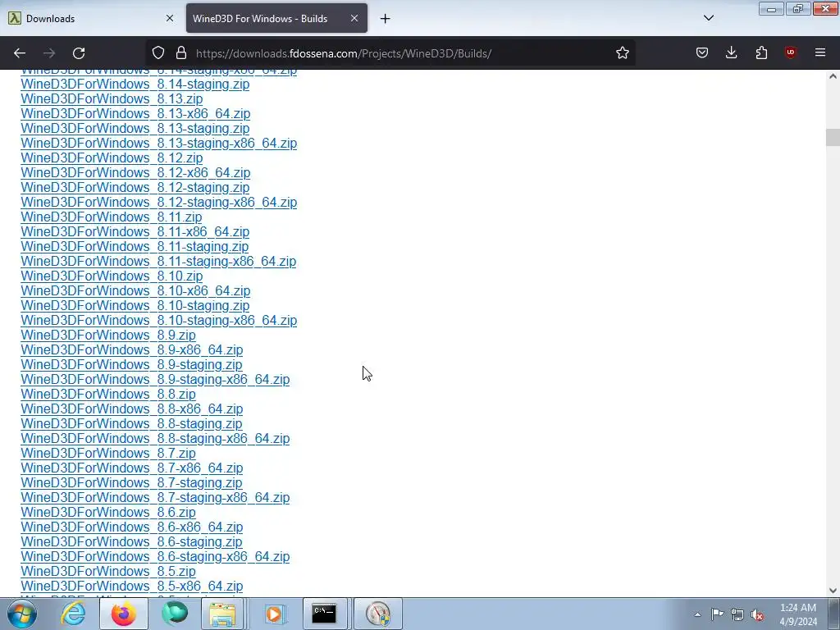The height and width of the screenshot is (630, 840).
Task: Download WineD3DForWindows_8.9-staging-x86_64.zip
Action: 155,379
